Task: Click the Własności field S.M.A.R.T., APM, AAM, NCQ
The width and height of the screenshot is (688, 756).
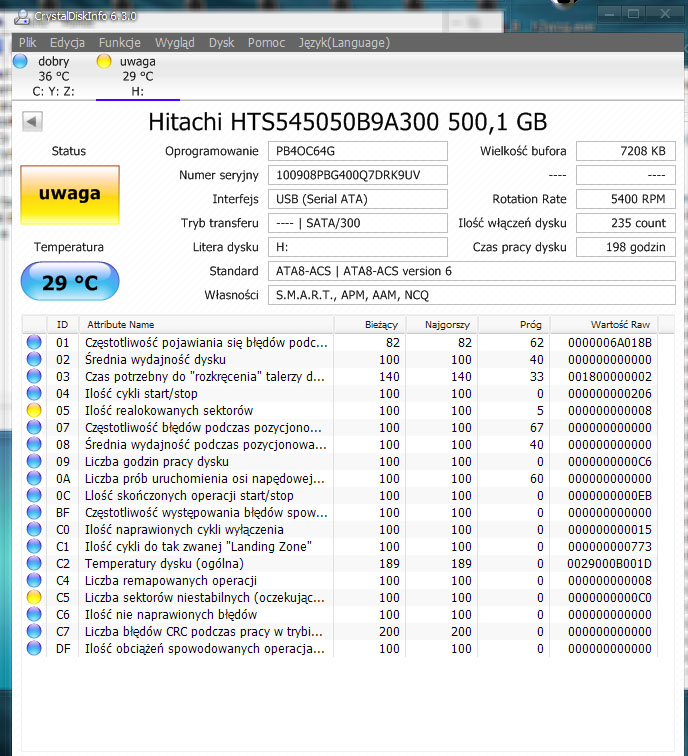Action: pos(472,295)
